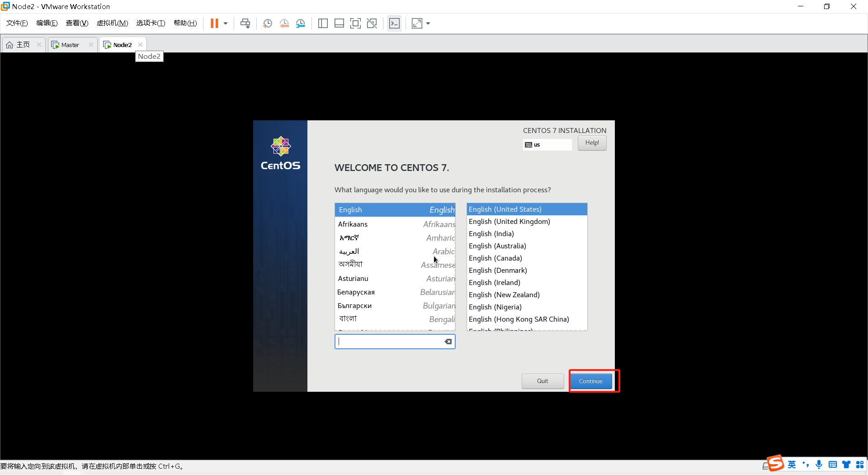Open the 选项卡(T) menu

pos(151,23)
